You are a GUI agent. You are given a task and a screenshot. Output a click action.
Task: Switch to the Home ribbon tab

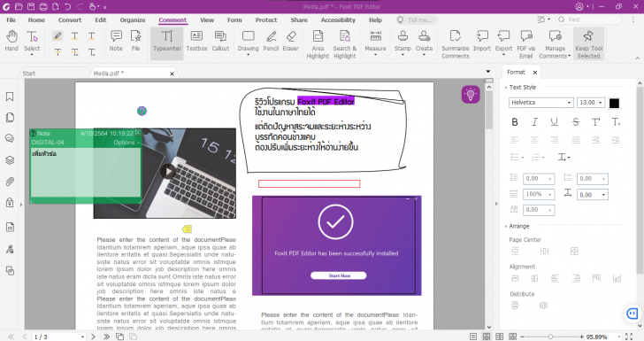[36, 19]
